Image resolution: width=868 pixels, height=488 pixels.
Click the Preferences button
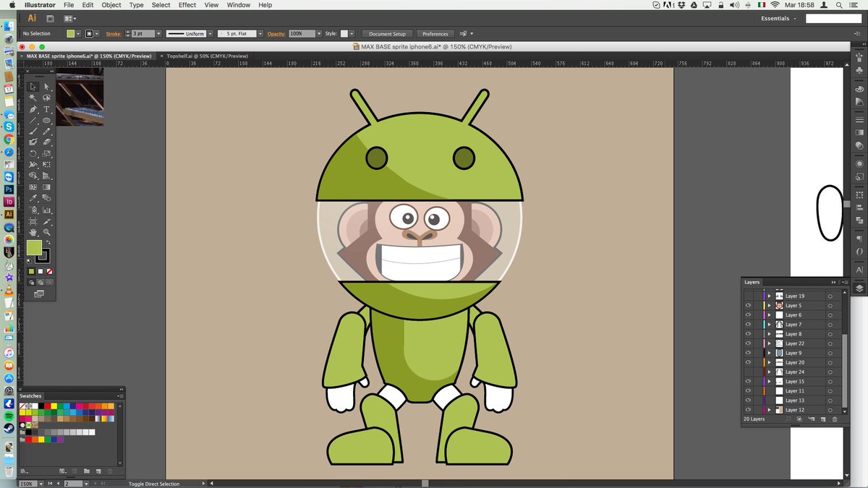(x=435, y=33)
